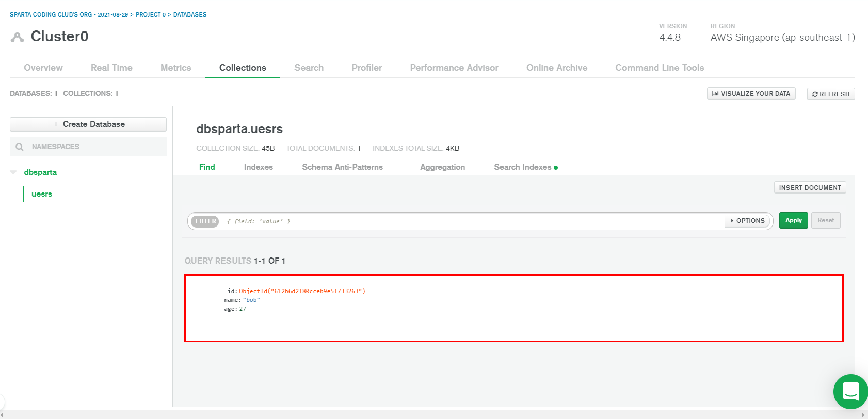The width and height of the screenshot is (868, 419).
Task: Click the TOTAL DOCUMENTS count text
Action: coord(324,148)
